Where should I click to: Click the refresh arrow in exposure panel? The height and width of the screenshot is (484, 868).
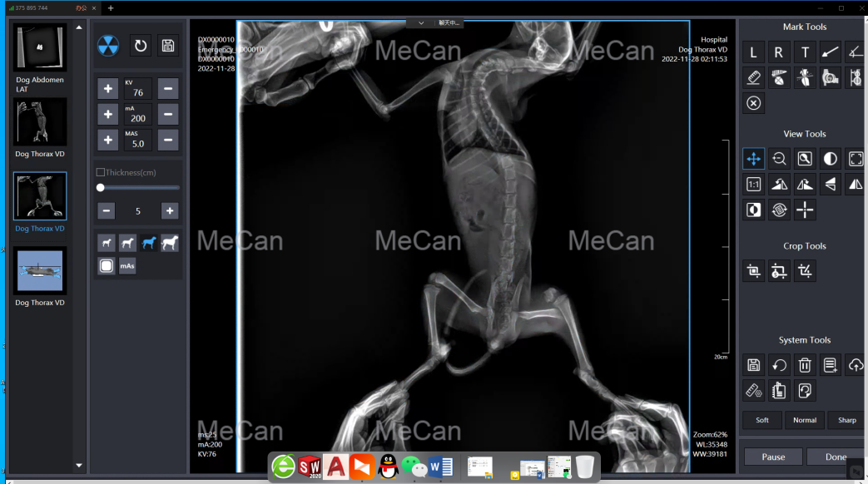coord(141,46)
